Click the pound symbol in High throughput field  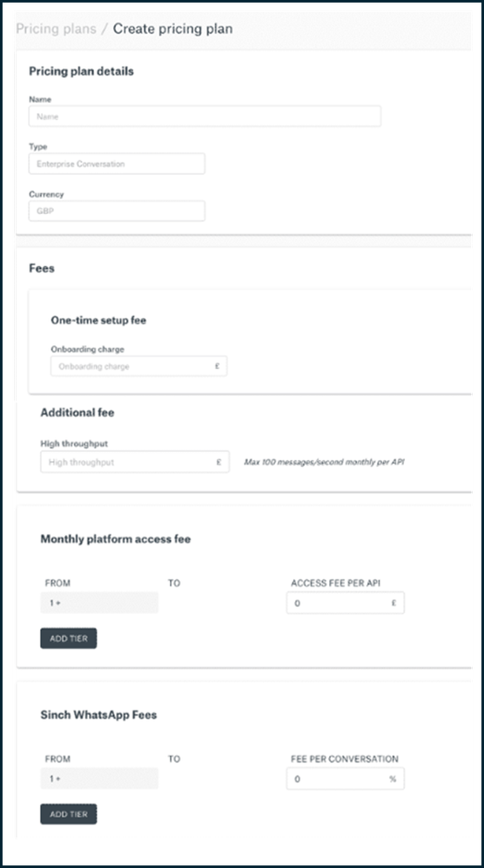[x=219, y=462]
